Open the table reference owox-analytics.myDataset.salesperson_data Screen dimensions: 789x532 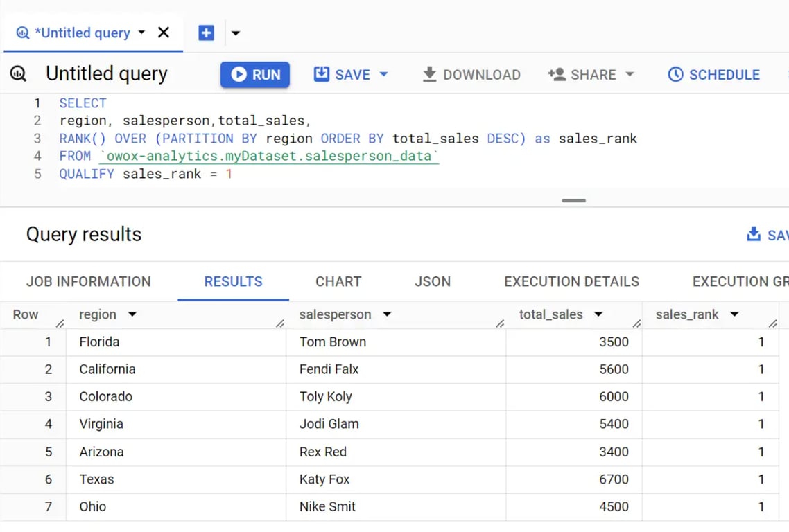pos(269,157)
